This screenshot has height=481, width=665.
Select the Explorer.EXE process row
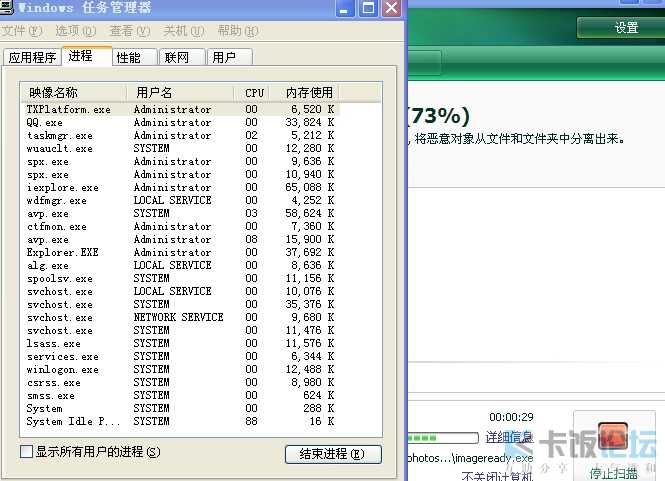coord(180,252)
